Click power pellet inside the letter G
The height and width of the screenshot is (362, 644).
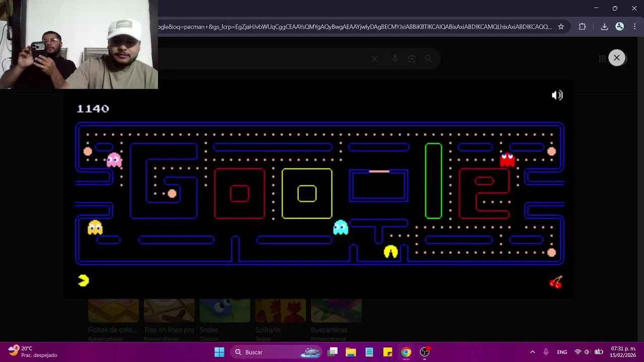pos(172,194)
